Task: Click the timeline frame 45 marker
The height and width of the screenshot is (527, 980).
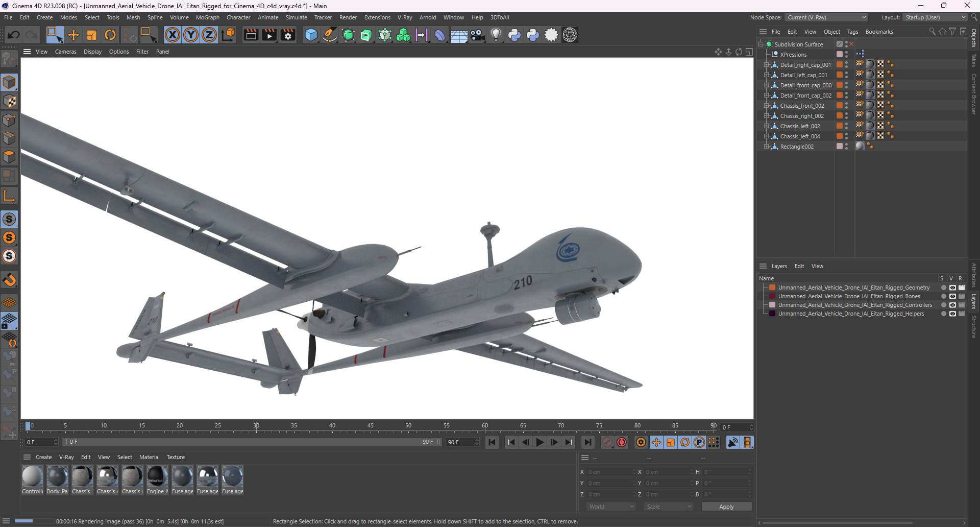Action: (370, 426)
